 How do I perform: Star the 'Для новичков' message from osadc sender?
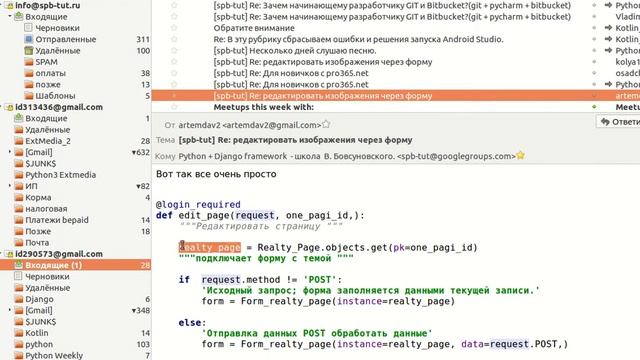(174, 73)
